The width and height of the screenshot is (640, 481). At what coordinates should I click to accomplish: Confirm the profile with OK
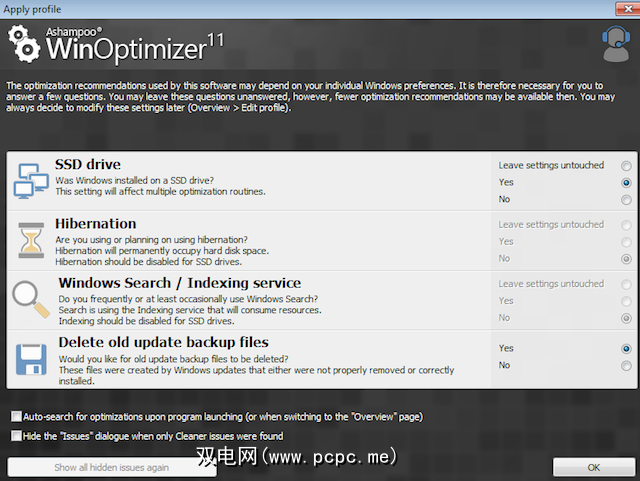coord(594,467)
